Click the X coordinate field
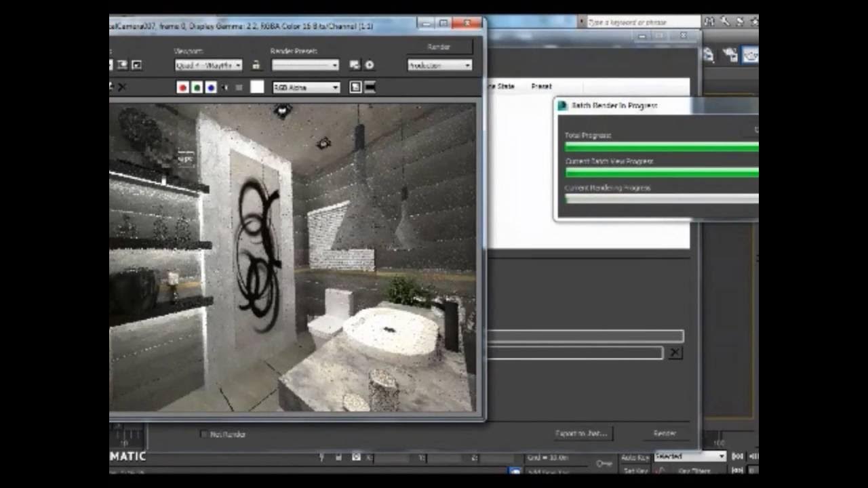 pos(392,458)
